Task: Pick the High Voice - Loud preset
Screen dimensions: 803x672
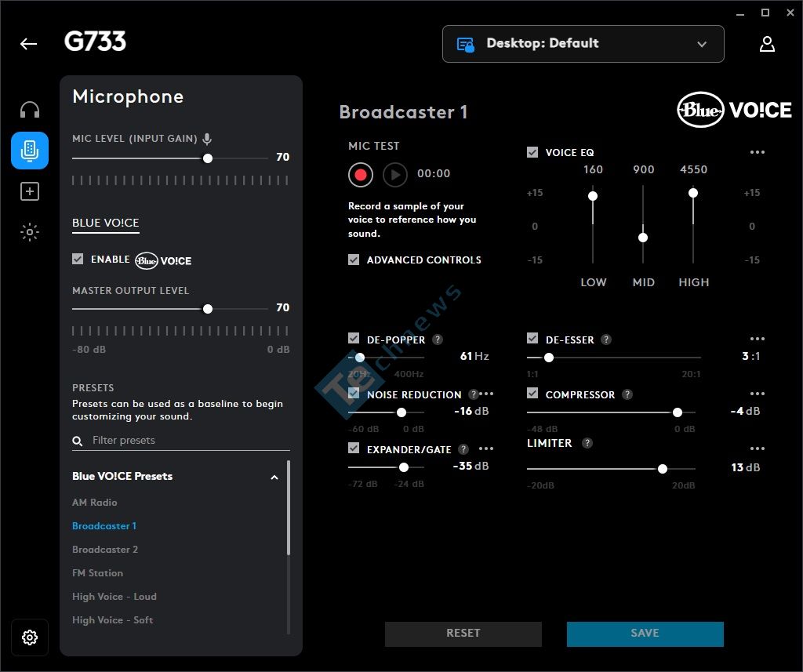Action: 114,597
